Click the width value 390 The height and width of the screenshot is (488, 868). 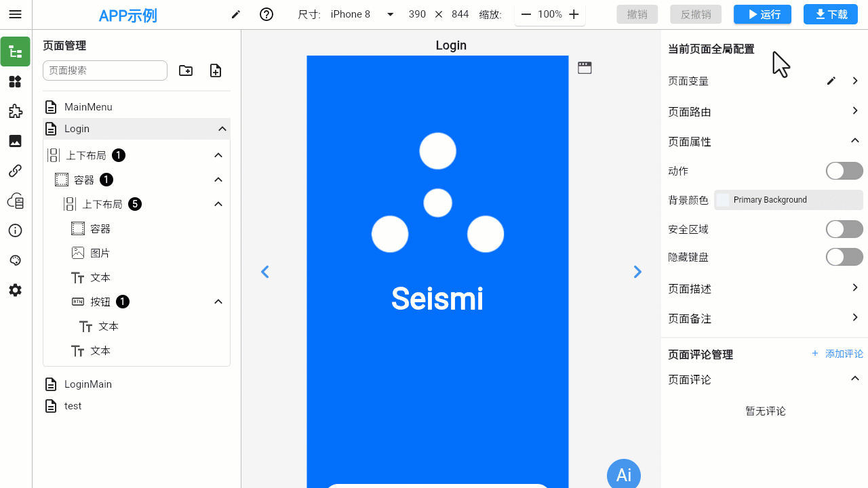click(417, 14)
